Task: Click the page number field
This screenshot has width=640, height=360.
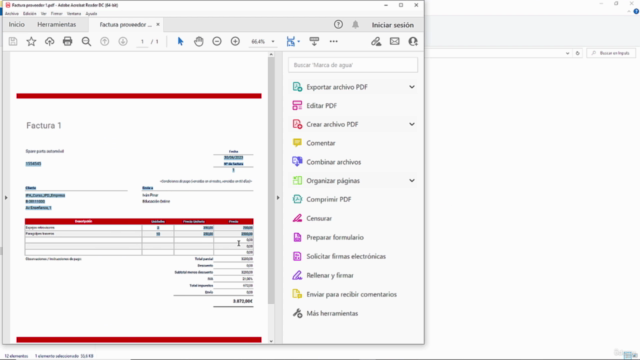Action: tap(142, 42)
